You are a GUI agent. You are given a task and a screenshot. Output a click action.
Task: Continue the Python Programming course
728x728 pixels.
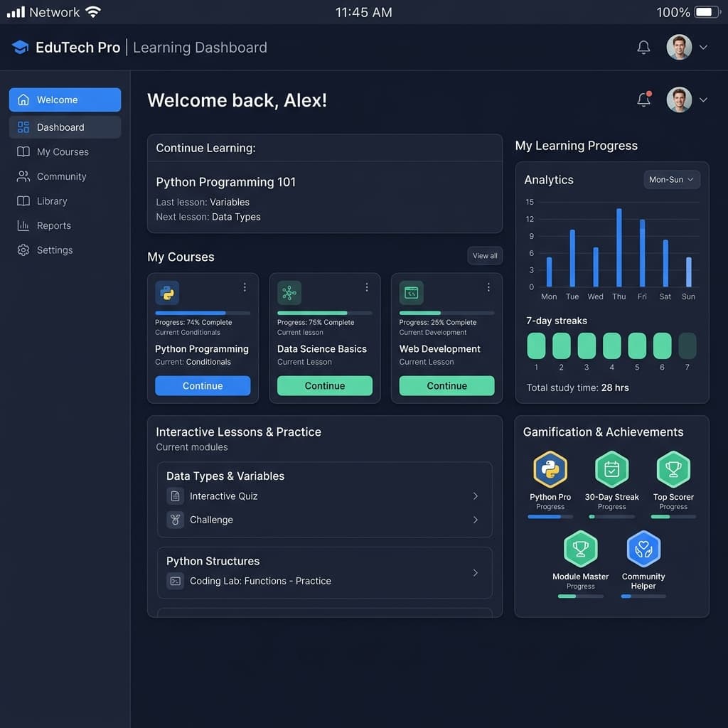coord(203,386)
